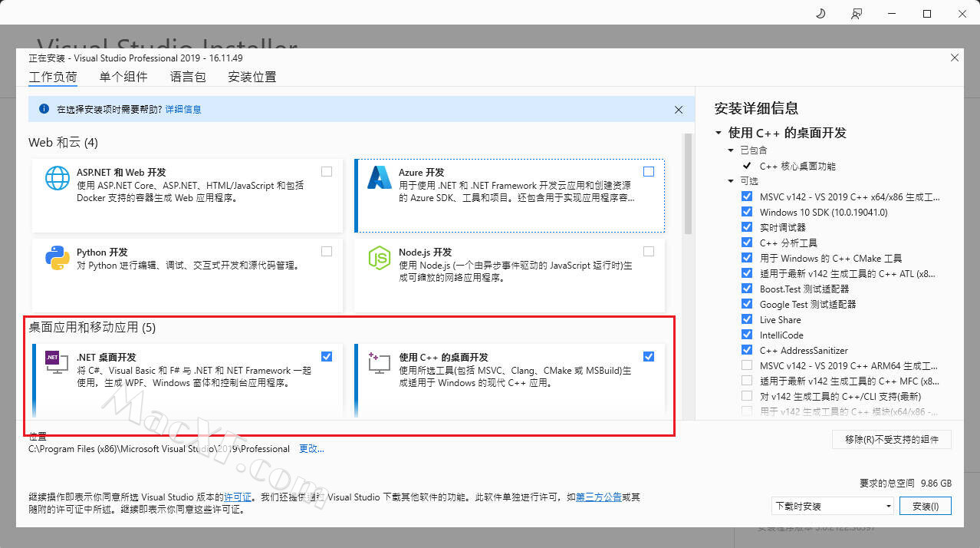Uncheck the 实时调试器 option
Viewport: 980px width, 548px height.
click(747, 227)
